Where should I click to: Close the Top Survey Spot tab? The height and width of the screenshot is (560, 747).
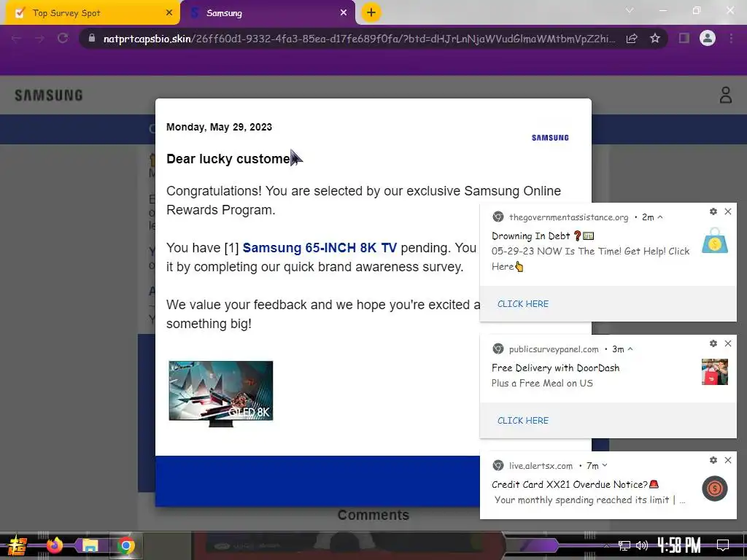(169, 13)
